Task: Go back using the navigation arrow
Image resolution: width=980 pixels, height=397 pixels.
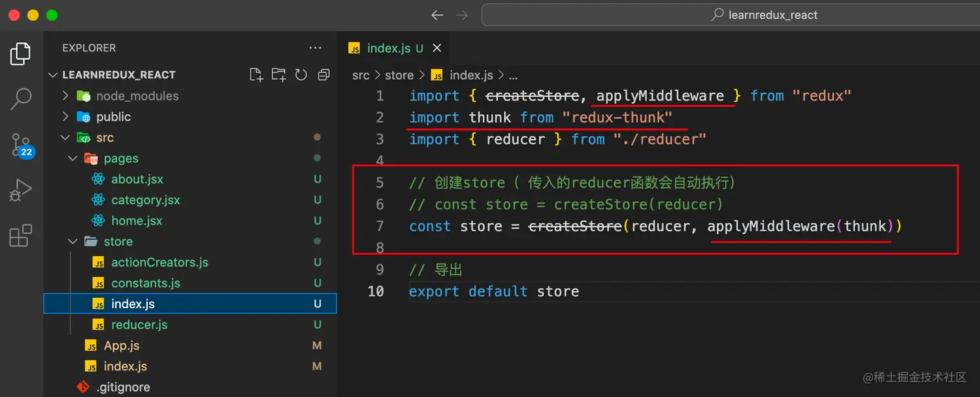Action: click(x=437, y=15)
